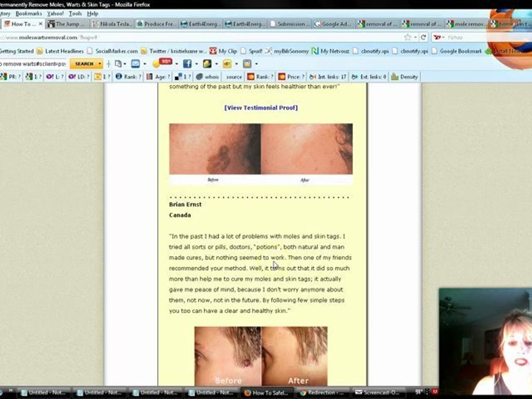Open the Screencast-O taskbar item

coord(378,392)
